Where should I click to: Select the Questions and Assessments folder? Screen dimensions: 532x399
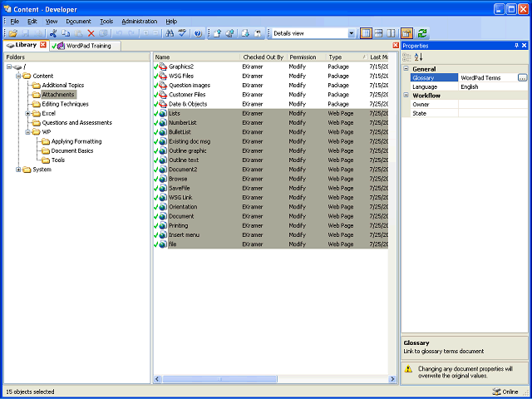(x=76, y=123)
